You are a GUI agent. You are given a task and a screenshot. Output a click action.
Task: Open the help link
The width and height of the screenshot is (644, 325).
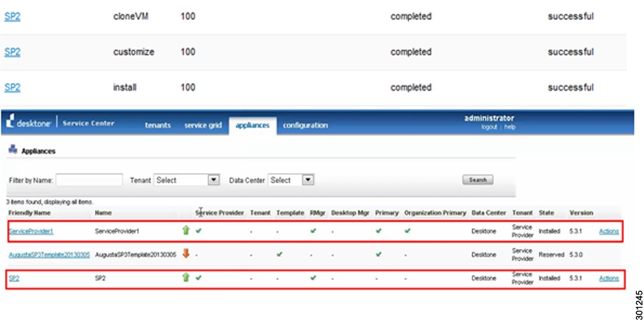509,127
